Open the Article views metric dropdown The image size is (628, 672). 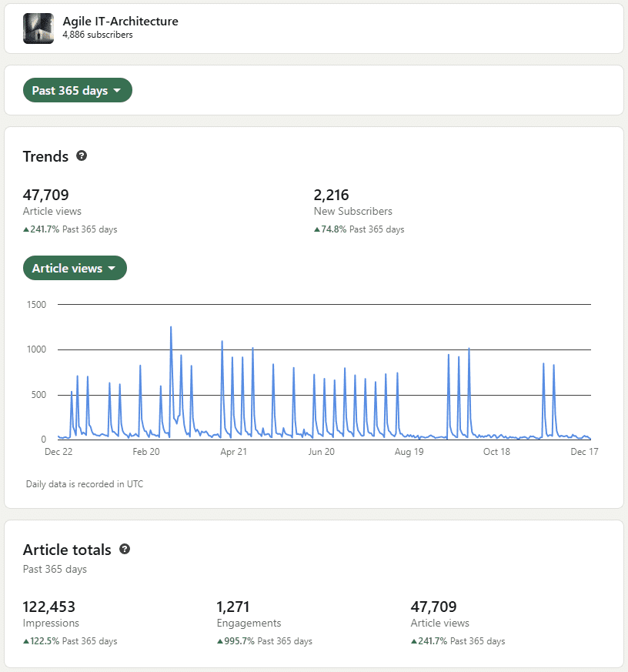coord(75,268)
